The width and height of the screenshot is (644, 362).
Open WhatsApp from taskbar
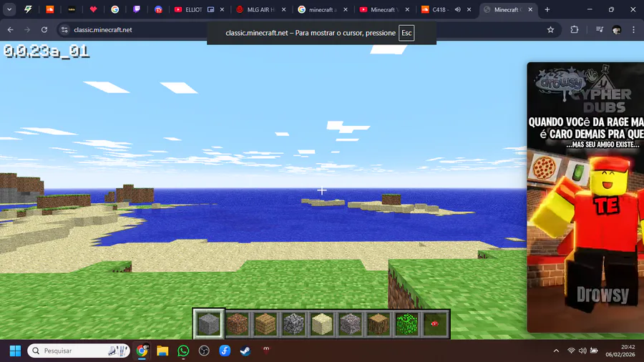coord(183,351)
